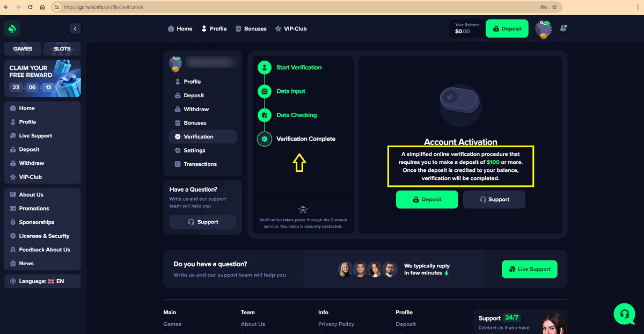Switch to the GAMES tab
The image size is (644, 334).
(23, 49)
